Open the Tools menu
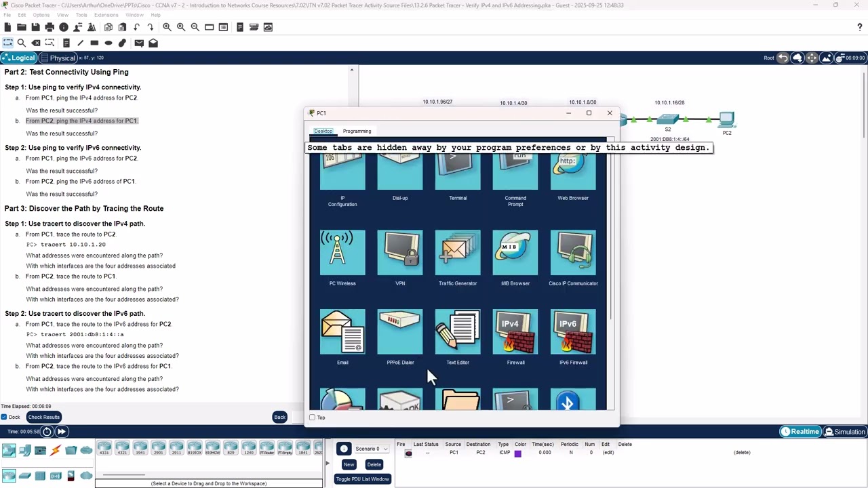 pyautogui.click(x=81, y=15)
